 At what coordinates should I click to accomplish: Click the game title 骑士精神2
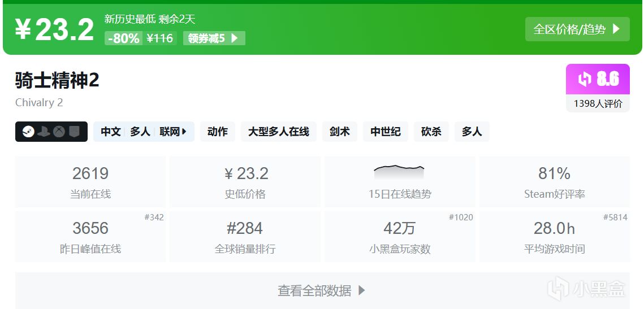pos(57,80)
